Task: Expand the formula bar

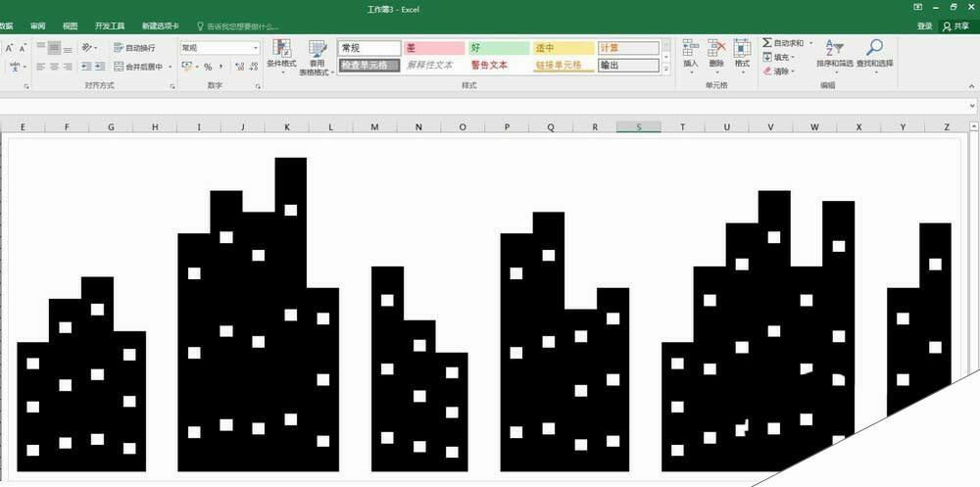Action: pyautogui.click(x=972, y=106)
